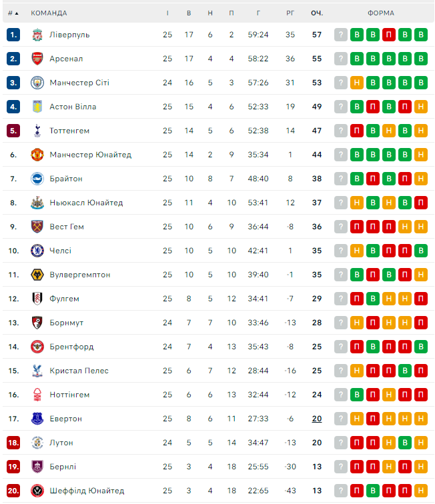This screenshot has height=504, width=435.
Task: Click Luton's green В win form badge
Action: point(405,443)
